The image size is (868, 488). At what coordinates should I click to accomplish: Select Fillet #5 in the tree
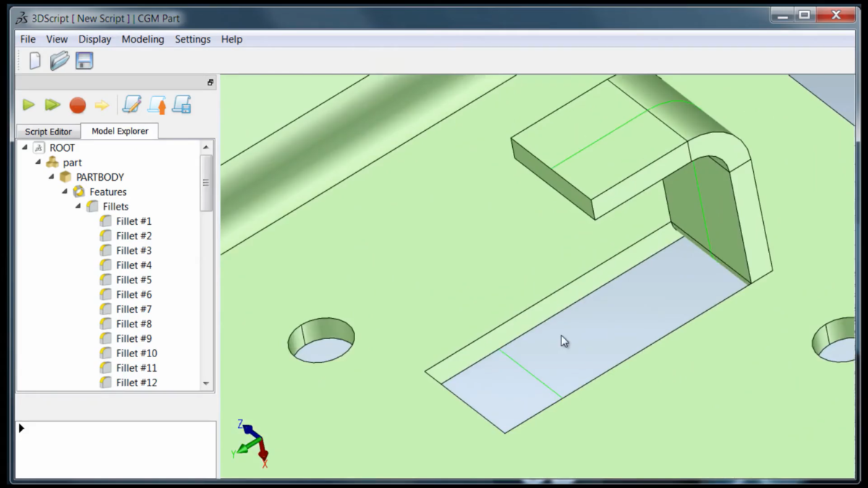[134, 280]
